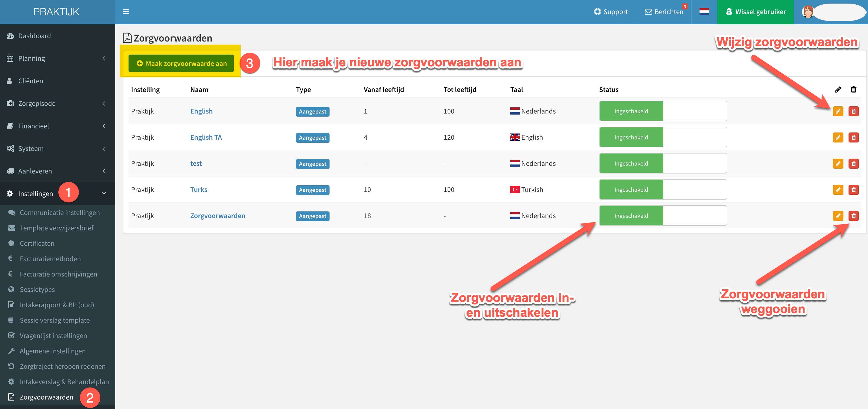
Task: Open Template verwijzersbrief submenu item
Action: (x=57, y=228)
